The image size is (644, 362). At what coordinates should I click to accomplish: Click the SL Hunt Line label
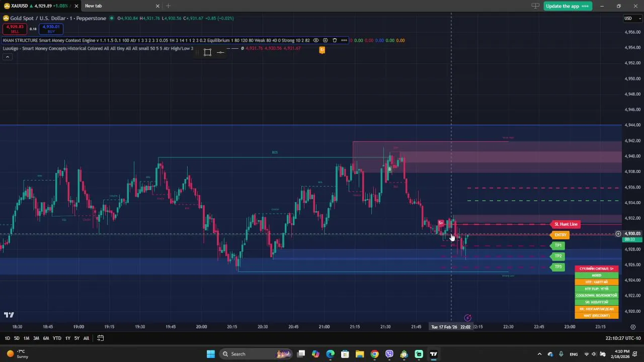566,224
